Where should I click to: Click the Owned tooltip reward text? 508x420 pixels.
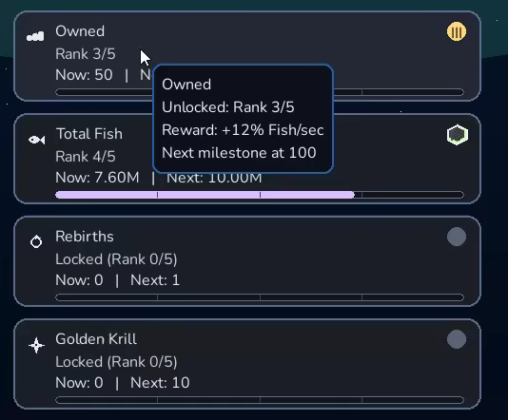[243, 130]
